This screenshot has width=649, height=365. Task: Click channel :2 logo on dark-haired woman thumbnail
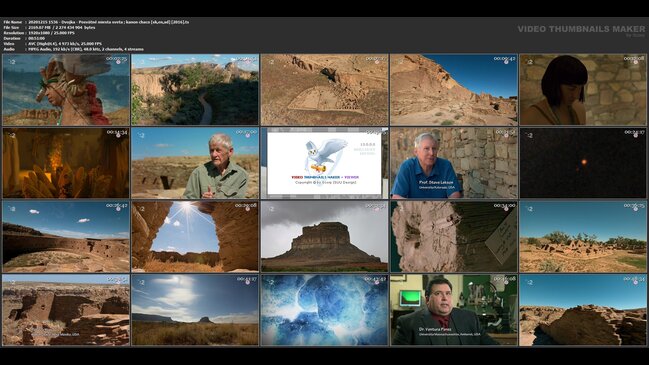coord(529,62)
